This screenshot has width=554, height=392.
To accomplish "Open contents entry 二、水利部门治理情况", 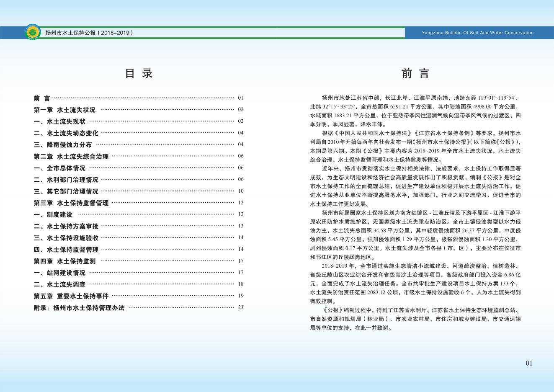I will click(138, 179).
